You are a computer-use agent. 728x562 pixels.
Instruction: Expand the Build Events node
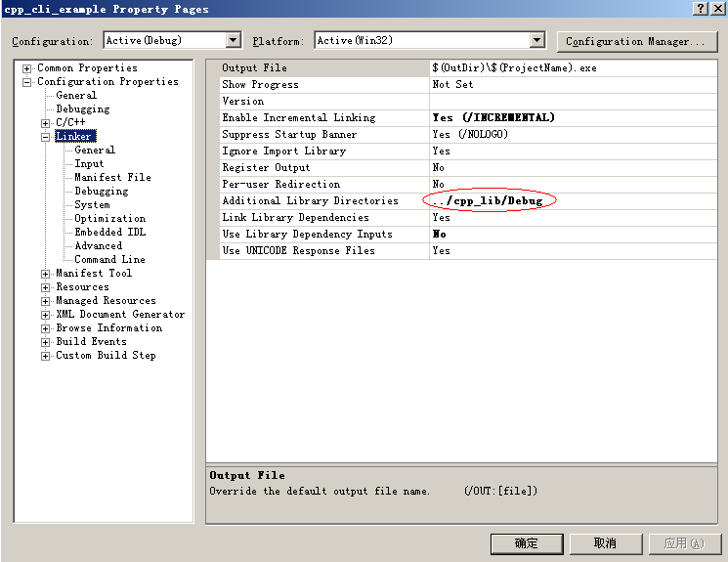(46, 342)
